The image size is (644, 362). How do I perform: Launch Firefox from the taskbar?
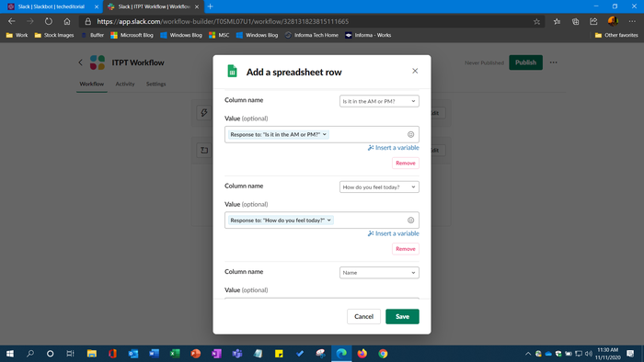[362, 354]
